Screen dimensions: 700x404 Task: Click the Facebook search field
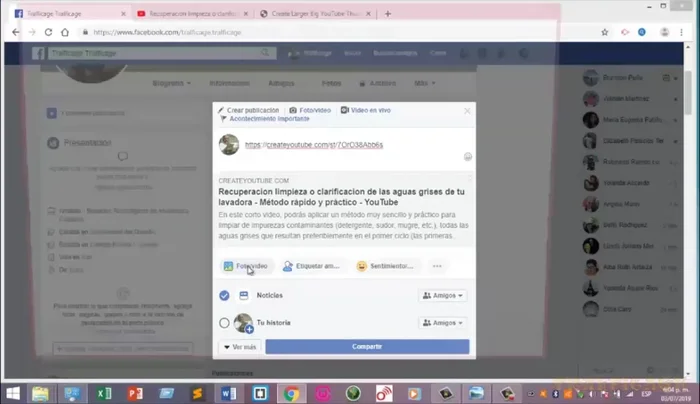tap(154, 53)
